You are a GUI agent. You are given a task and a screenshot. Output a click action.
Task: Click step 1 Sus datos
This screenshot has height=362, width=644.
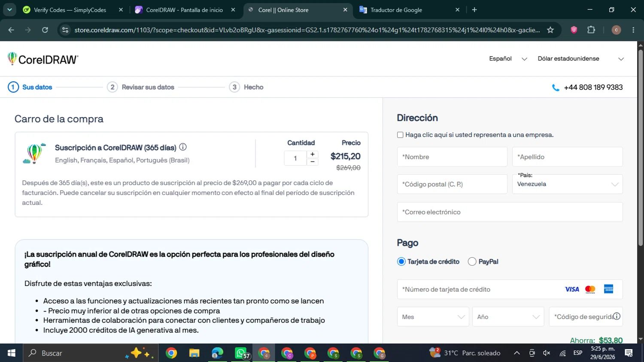point(30,87)
